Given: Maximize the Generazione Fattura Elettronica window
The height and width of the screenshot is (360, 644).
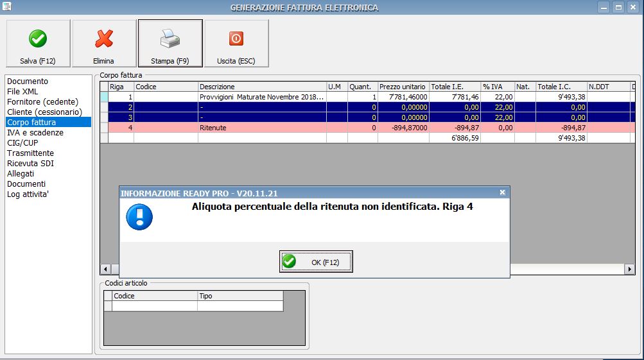Looking at the screenshot, I should 618,7.
